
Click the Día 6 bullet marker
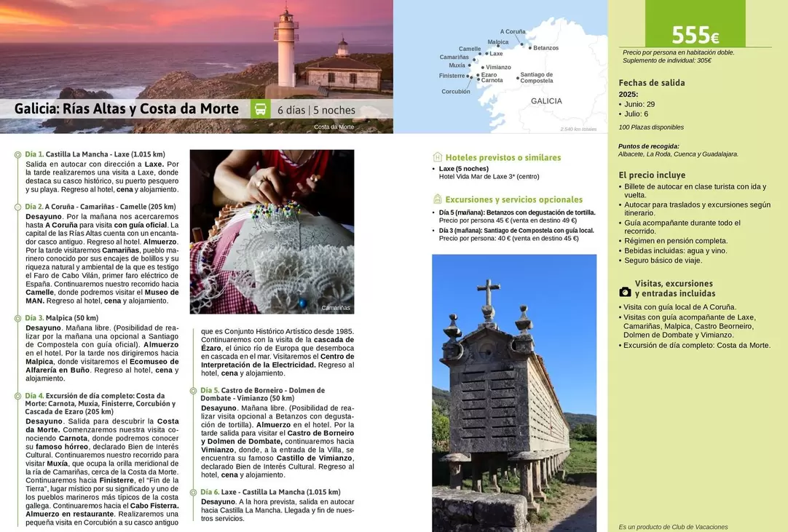point(193,493)
